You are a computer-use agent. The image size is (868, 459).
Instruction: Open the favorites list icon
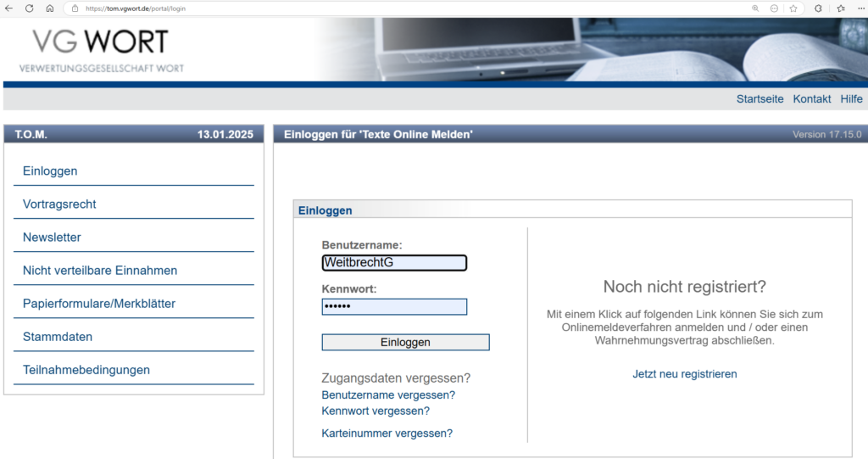pyautogui.click(x=841, y=8)
